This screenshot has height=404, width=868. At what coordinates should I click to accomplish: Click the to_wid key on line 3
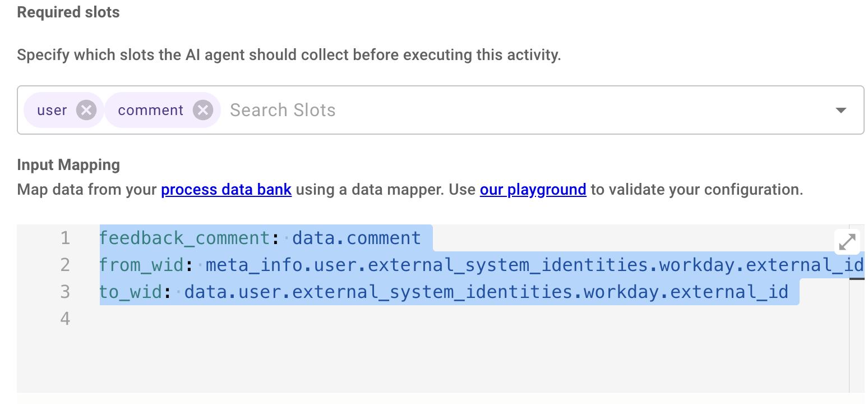[132, 292]
